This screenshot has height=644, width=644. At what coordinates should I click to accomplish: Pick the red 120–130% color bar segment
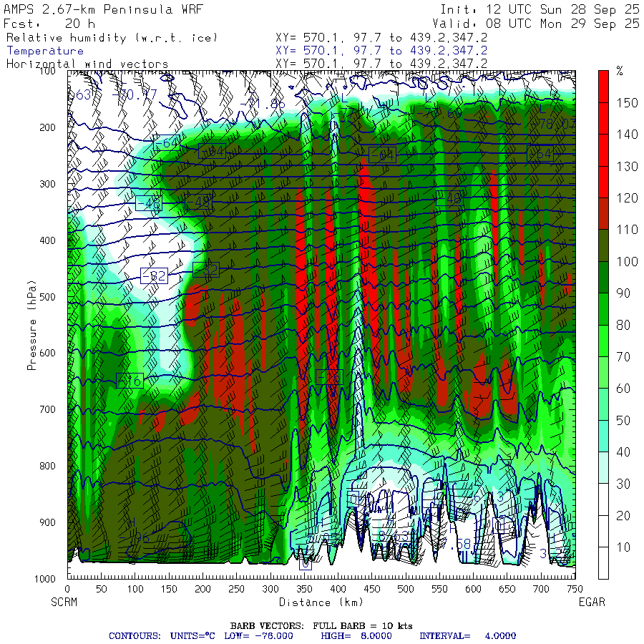[x=603, y=182]
